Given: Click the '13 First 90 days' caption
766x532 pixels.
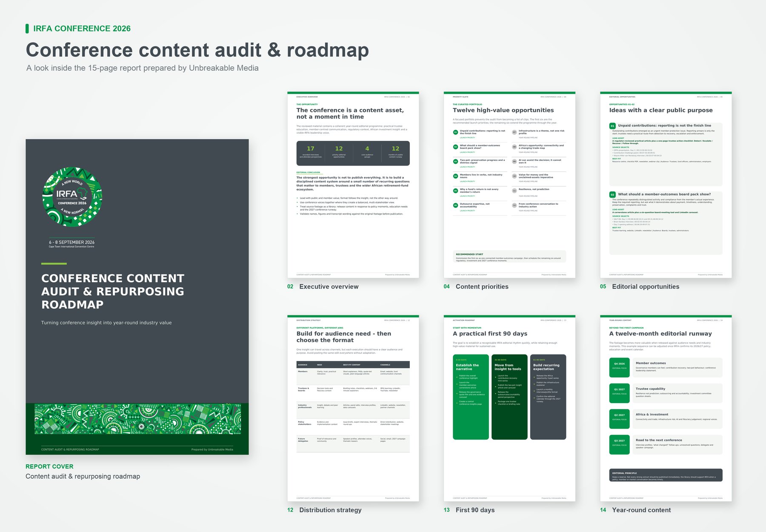Looking at the screenshot, I should click(x=469, y=510).
